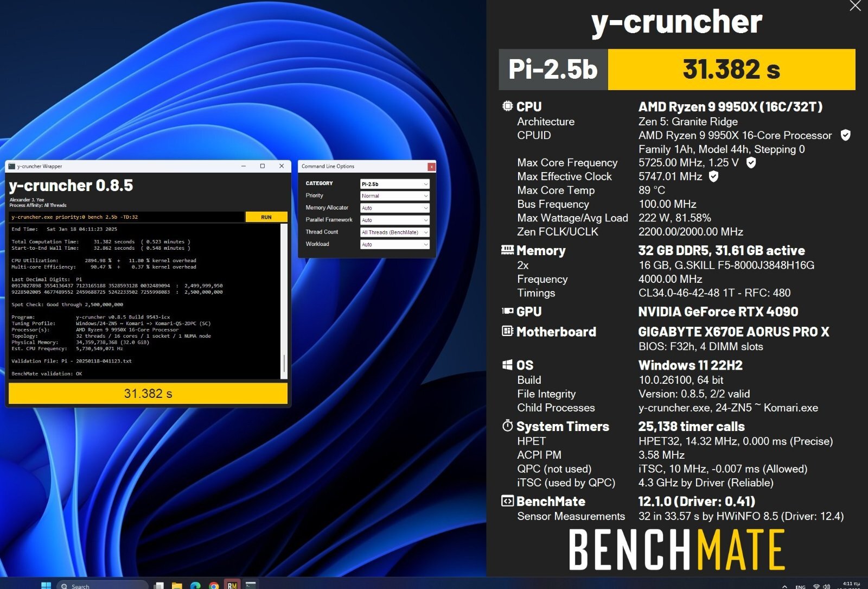
Task: Open the CATEGORY dropdown showing Pi-2.5b
Action: (395, 184)
